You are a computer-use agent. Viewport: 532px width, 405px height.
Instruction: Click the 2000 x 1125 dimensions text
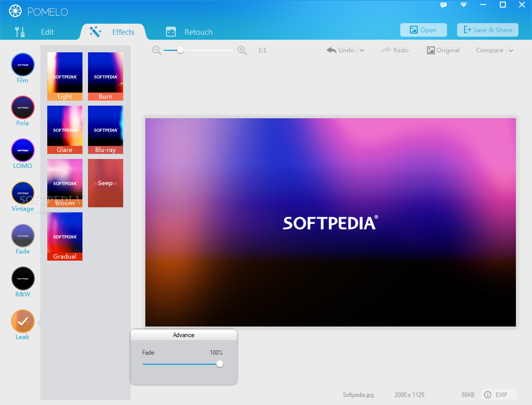409,395
